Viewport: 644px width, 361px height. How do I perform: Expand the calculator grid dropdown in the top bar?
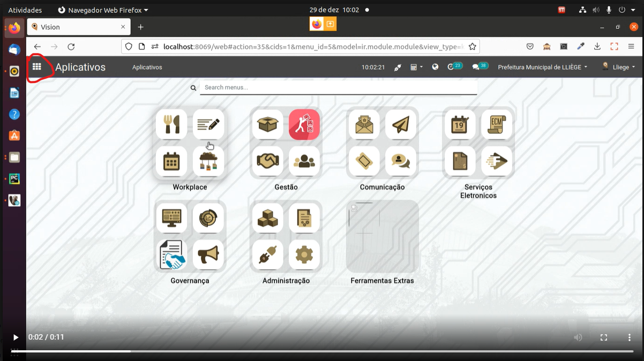point(416,67)
